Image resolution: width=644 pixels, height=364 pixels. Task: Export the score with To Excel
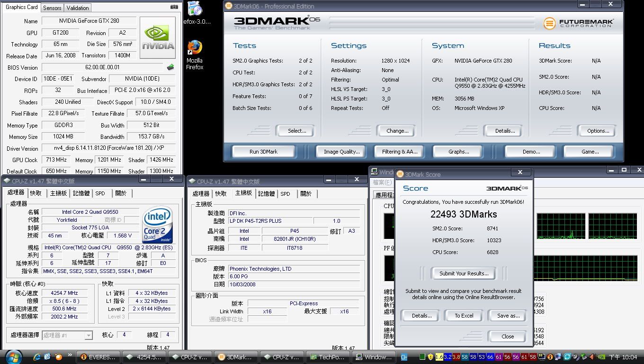pos(464,316)
